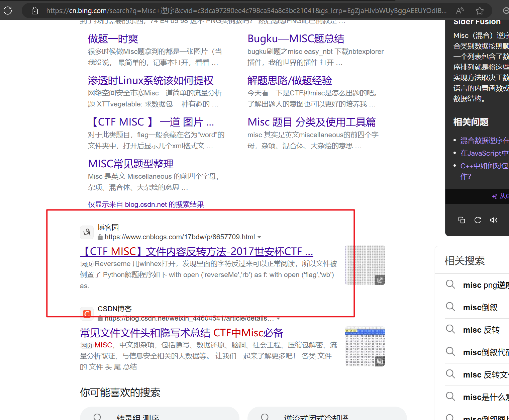Open the 渗透时Linux系统该如何提权 link
The image size is (509, 420).
coord(150,81)
